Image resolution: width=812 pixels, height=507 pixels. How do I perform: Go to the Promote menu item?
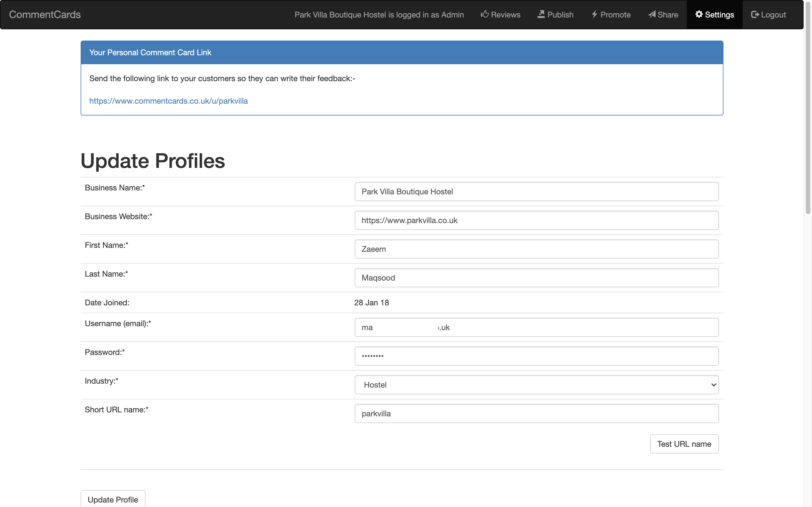(615, 15)
